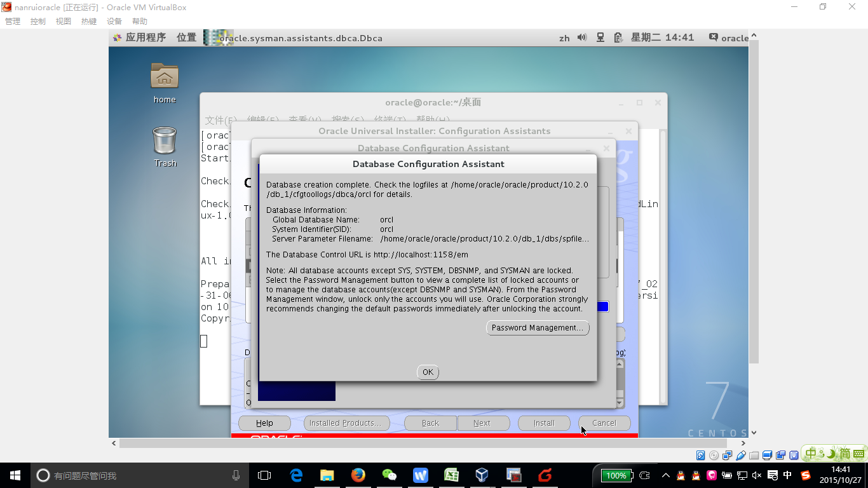This screenshot has width=868, height=488.
Task: Click the Sogou S tray icon
Action: (806, 475)
